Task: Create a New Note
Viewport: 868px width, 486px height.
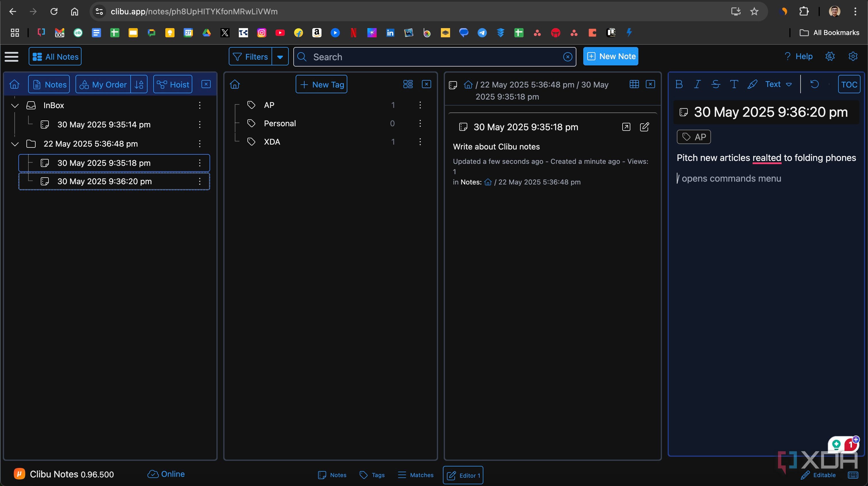Action: point(611,56)
